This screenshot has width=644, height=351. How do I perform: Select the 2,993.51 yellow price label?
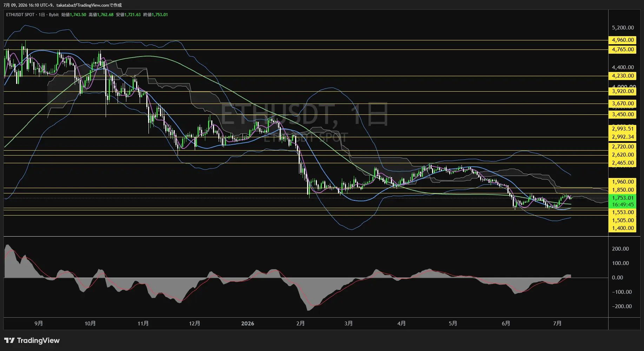click(623, 129)
